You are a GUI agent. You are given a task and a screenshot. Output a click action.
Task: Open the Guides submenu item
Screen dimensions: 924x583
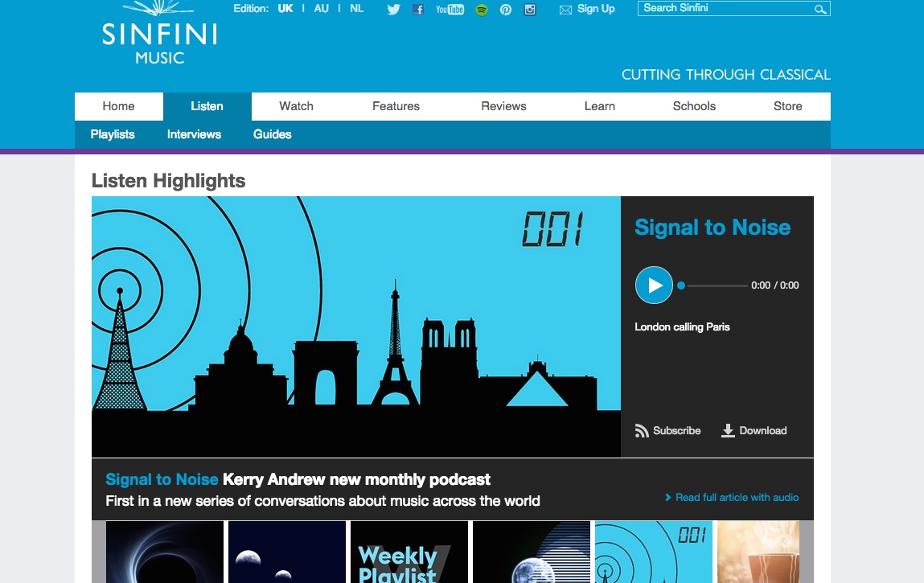[273, 134]
